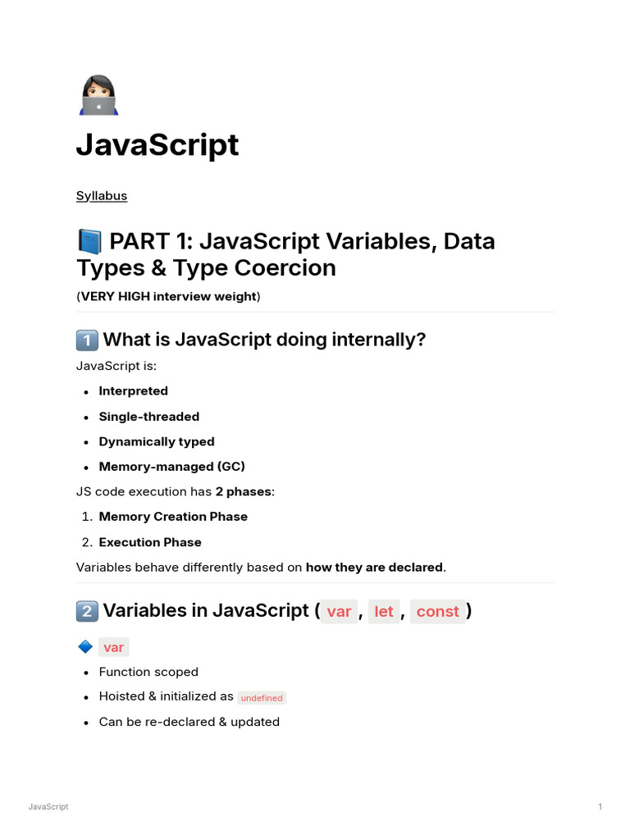
Task: Click the JavaScript page title
Action: point(157,144)
